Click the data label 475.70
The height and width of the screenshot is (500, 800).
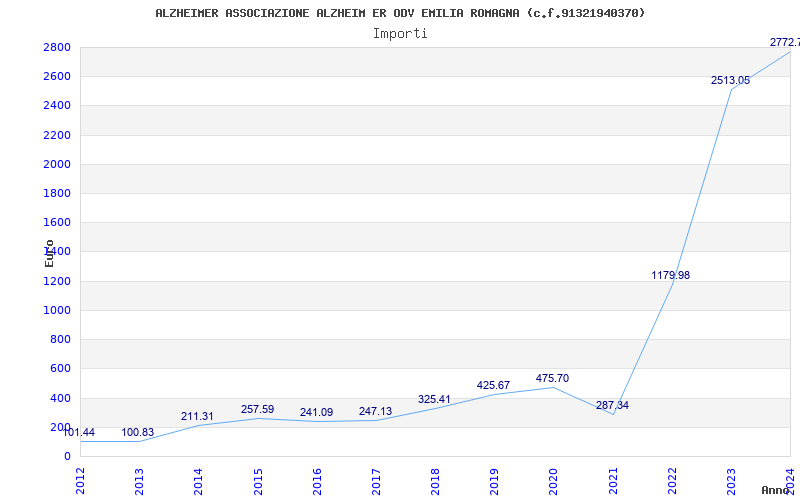[x=552, y=379]
